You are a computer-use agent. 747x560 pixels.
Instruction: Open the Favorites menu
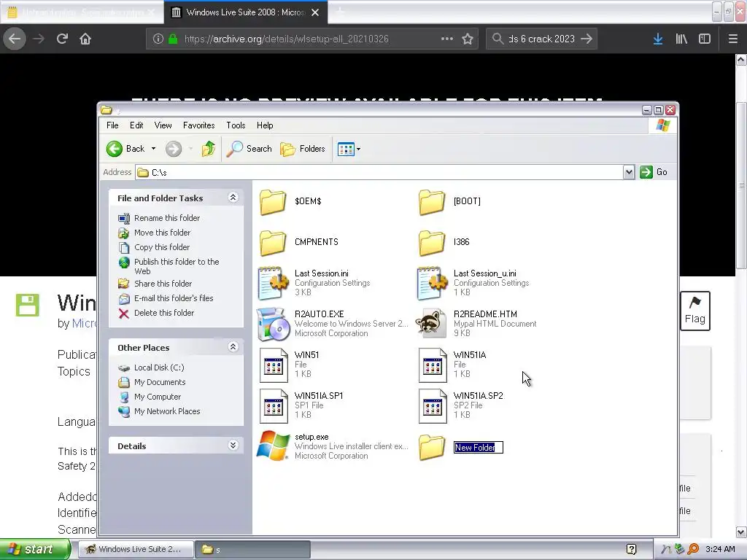click(x=198, y=125)
